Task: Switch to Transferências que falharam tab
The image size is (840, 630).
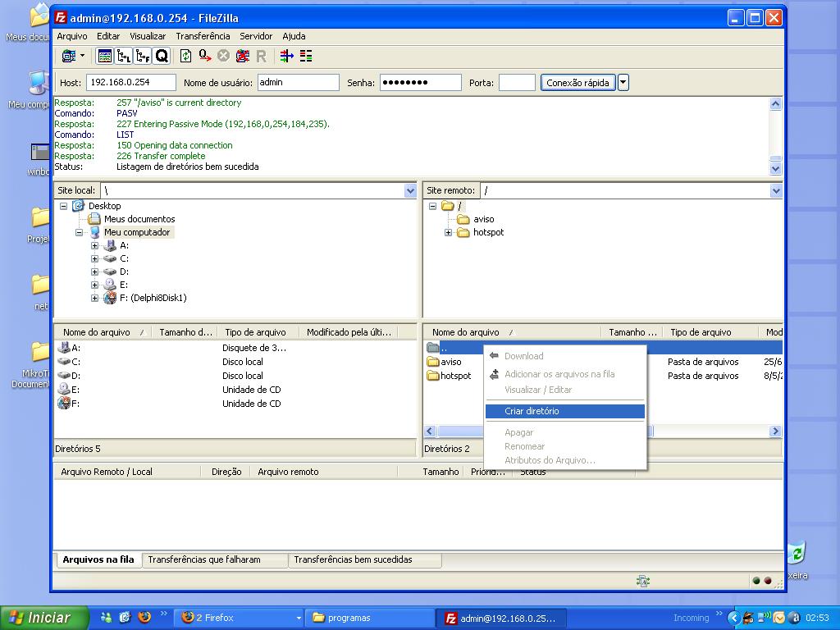Action: pyautogui.click(x=204, y=559)
